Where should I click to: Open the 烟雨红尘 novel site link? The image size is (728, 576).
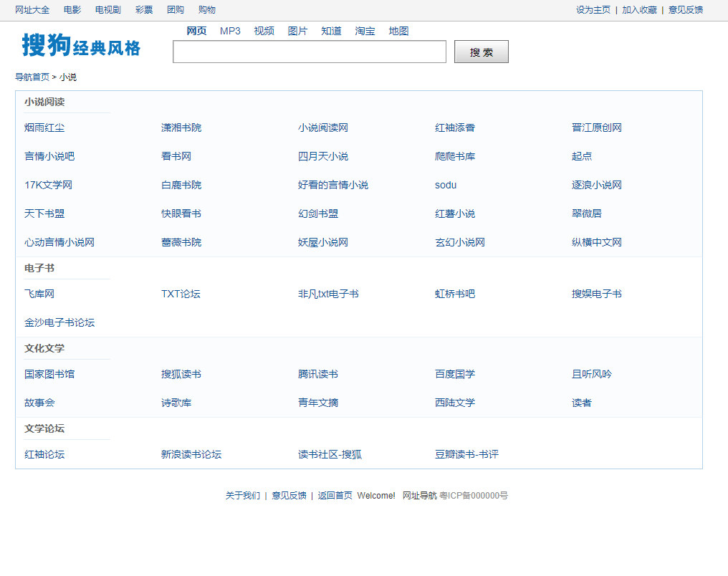[44, 128]
